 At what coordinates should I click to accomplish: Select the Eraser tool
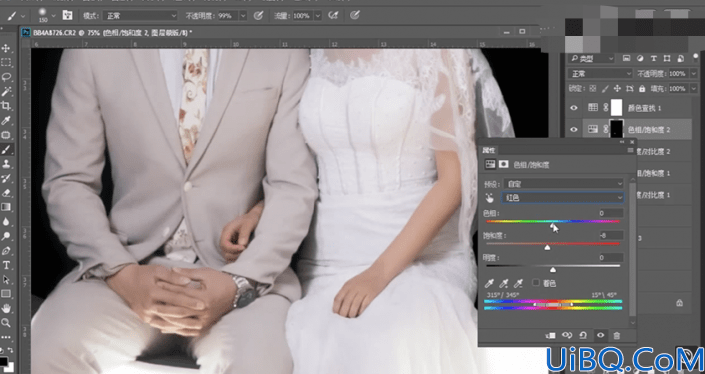coord(6,193)
